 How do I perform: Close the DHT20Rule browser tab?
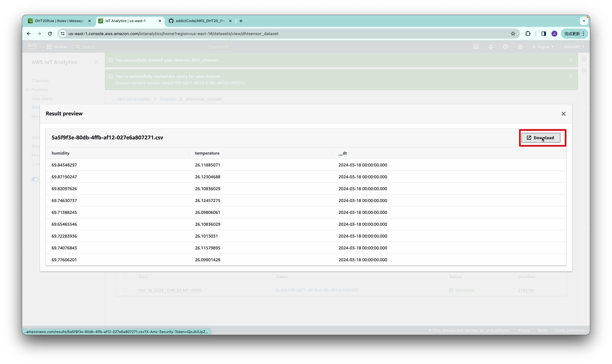pos(90,21)
